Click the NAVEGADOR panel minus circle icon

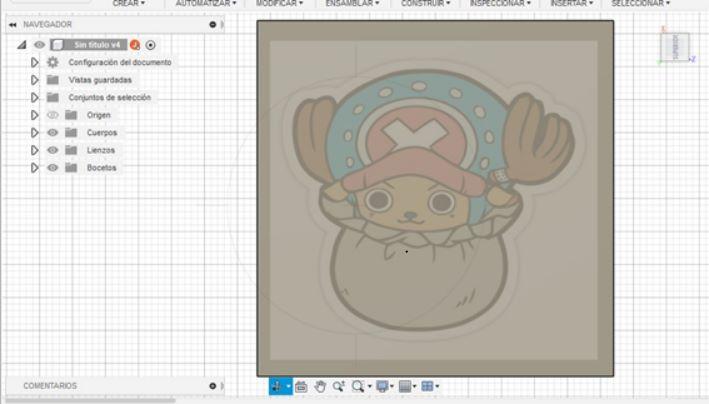point(213,24)
